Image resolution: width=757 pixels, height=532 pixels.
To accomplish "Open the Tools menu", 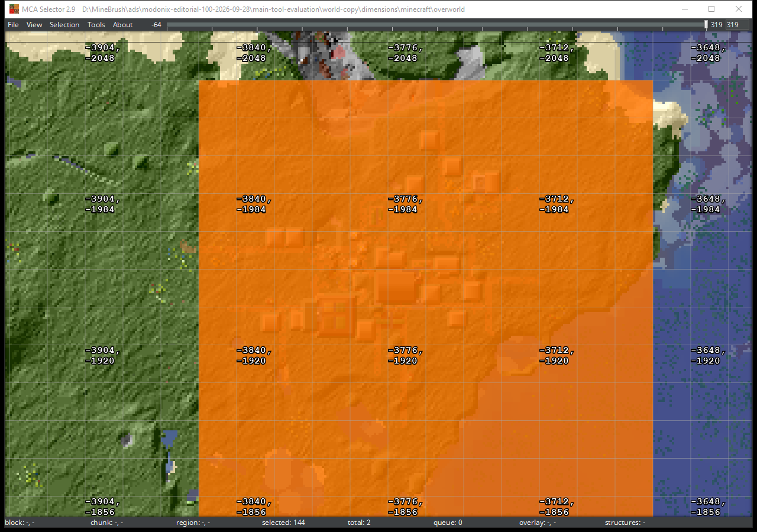I will tap(96, 25).
